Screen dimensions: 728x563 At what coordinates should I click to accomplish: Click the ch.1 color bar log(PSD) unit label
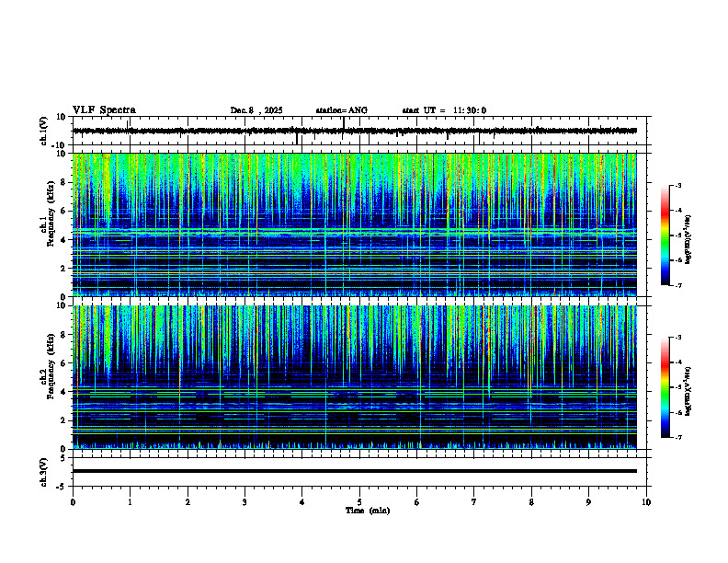[x=688, y=239]
